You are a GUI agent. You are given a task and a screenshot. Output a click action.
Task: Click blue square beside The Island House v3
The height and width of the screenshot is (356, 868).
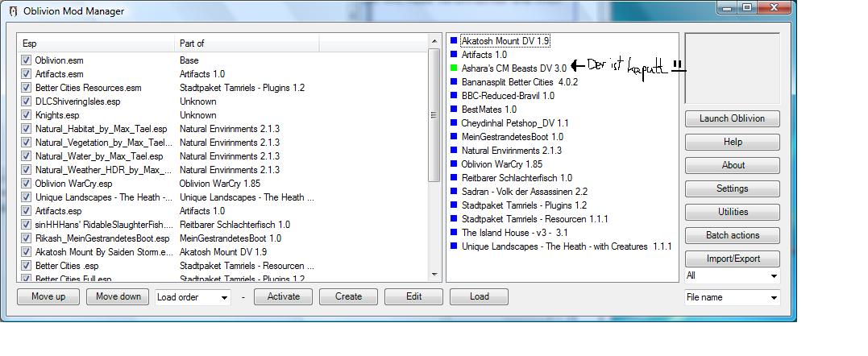coord(454,232)
